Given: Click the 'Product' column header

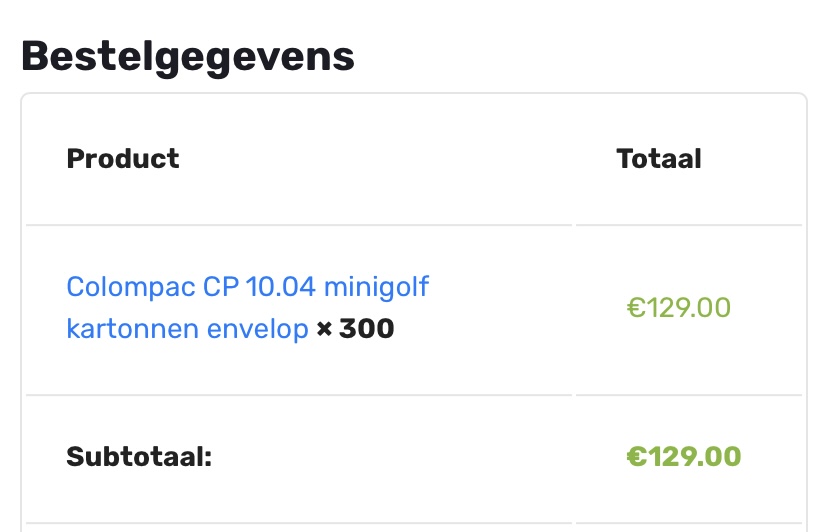Looking at the screenshot, I should coord(123,158).
